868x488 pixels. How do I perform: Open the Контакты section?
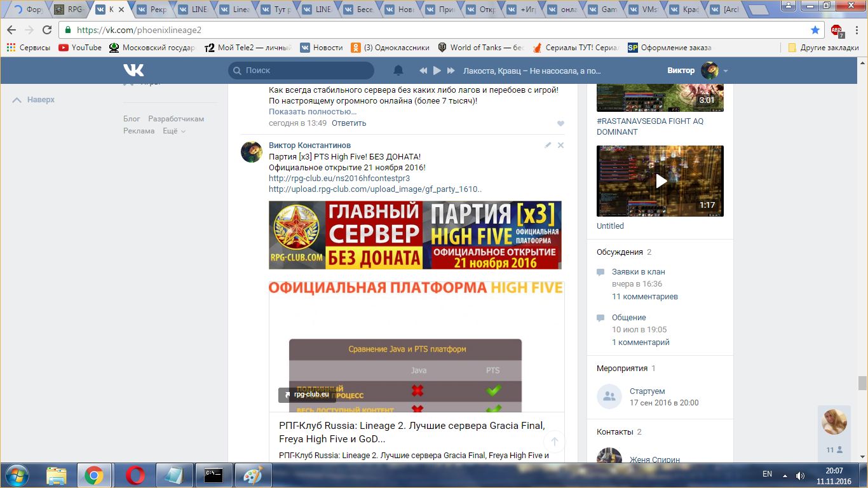[614, 432]
